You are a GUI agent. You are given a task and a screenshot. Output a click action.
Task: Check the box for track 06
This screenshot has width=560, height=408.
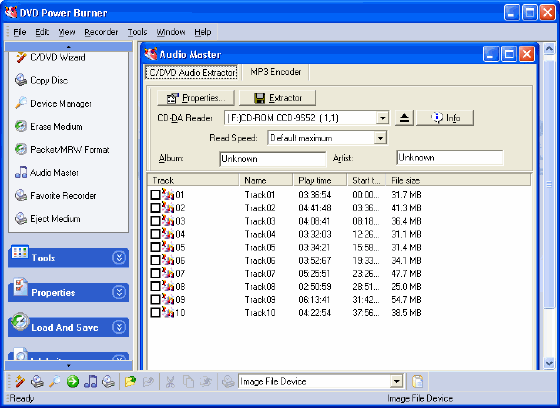click(155, 260)
